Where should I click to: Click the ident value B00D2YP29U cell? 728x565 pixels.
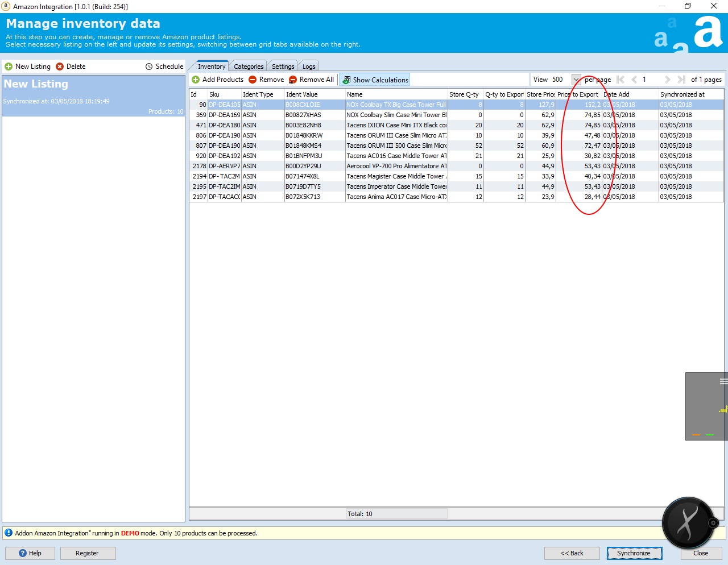coord(315,166)
